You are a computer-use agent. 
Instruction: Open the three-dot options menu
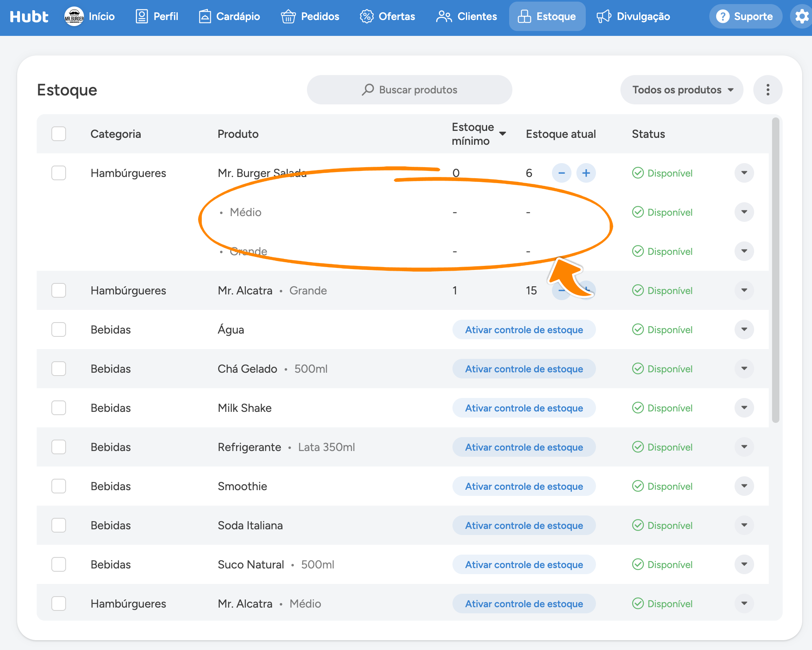click(x=768, y=90)
